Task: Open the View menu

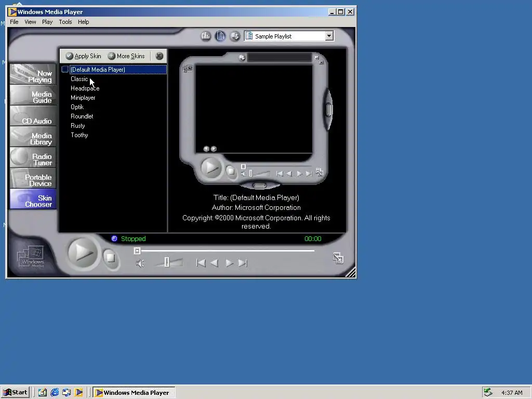Action: click(30, 22)
